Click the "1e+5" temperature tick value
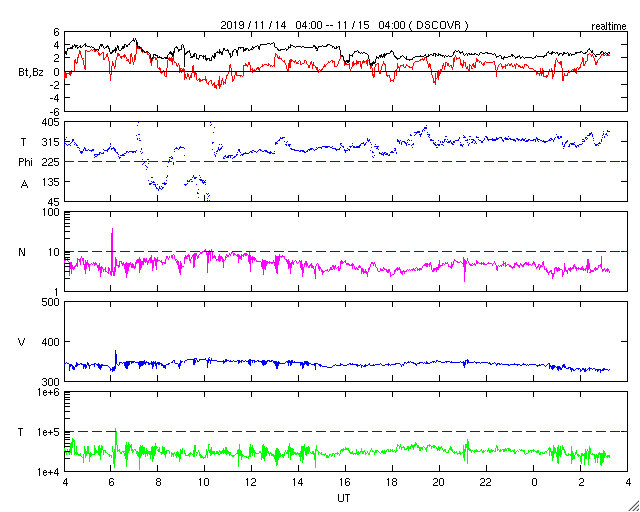 point(49,432)
